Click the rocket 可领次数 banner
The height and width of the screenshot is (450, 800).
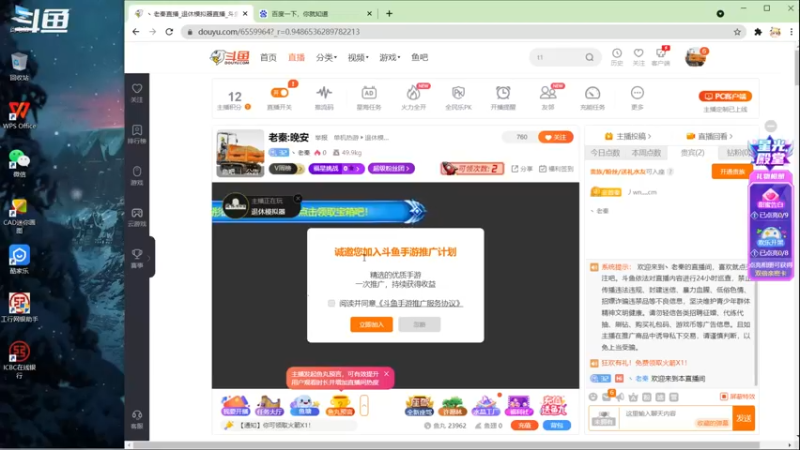(x=472, y=168)
